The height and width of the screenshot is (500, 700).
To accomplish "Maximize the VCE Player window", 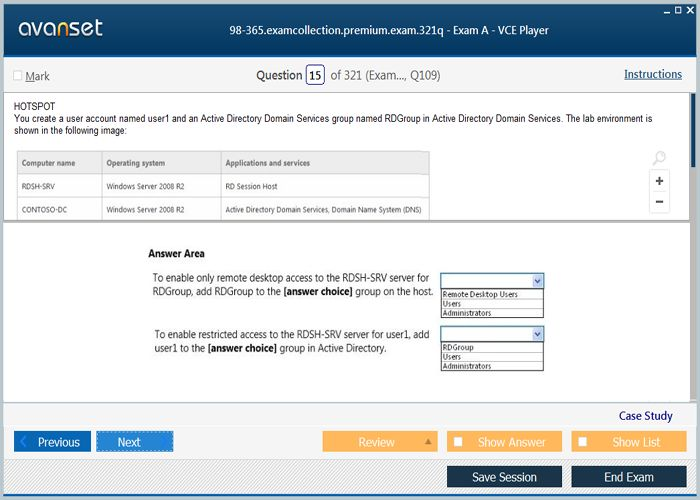I will click(678, 10).
